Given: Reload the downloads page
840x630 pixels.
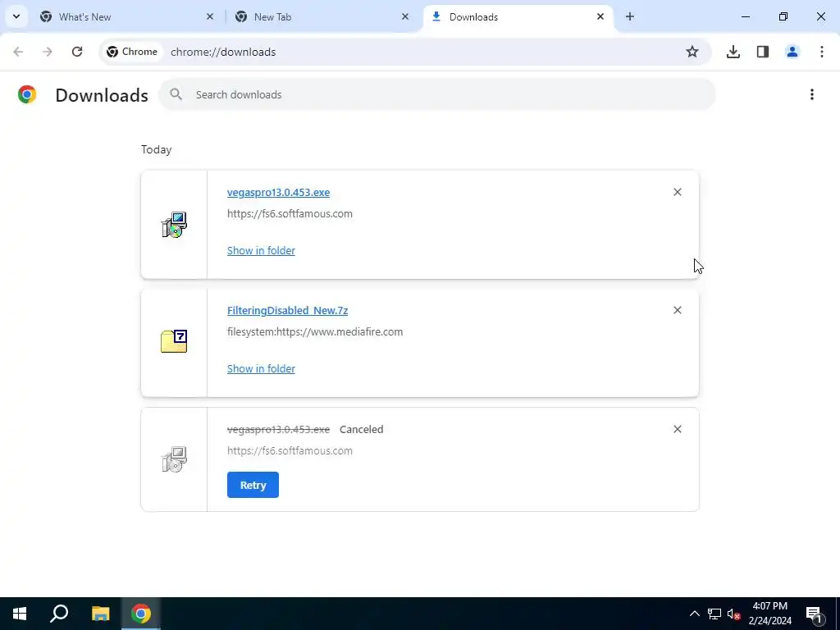Looking at the screenshot, I should point(77,52).
